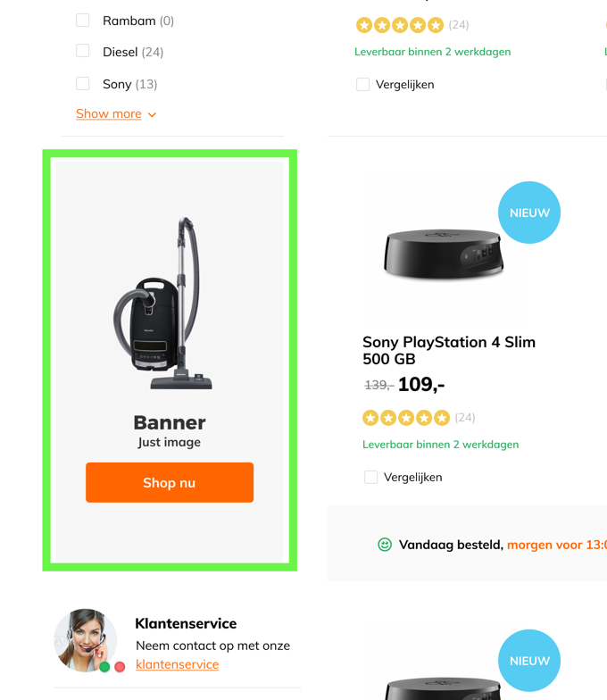The image size is (607, 700).
Task: Select the Sony brand filter checkbox
Action: 82,84
